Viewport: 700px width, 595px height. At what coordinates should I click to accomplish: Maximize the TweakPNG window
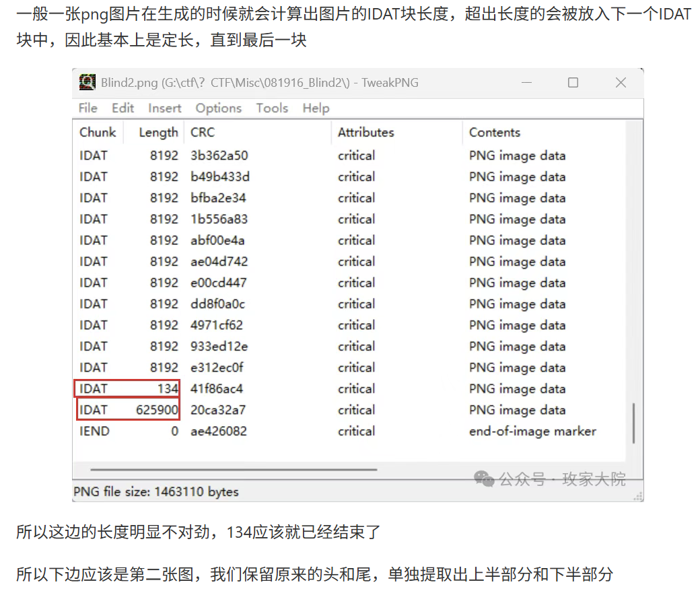pos(573,82)
